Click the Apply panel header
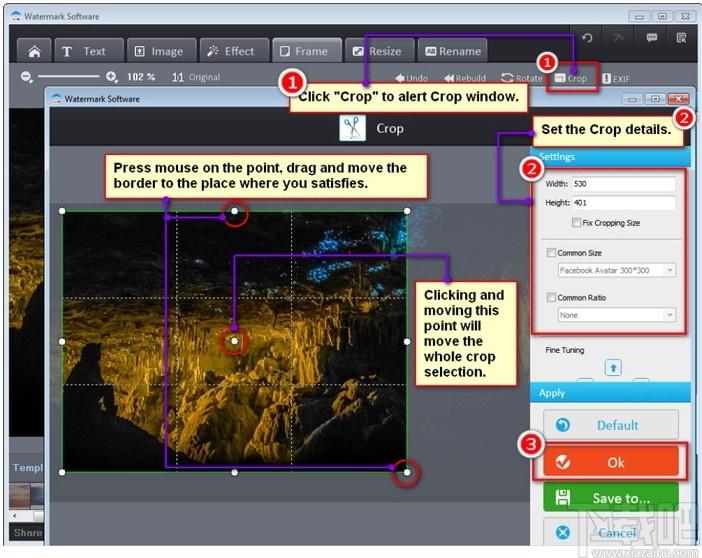This screenshot has height=558, width=702. pos(611,393)
